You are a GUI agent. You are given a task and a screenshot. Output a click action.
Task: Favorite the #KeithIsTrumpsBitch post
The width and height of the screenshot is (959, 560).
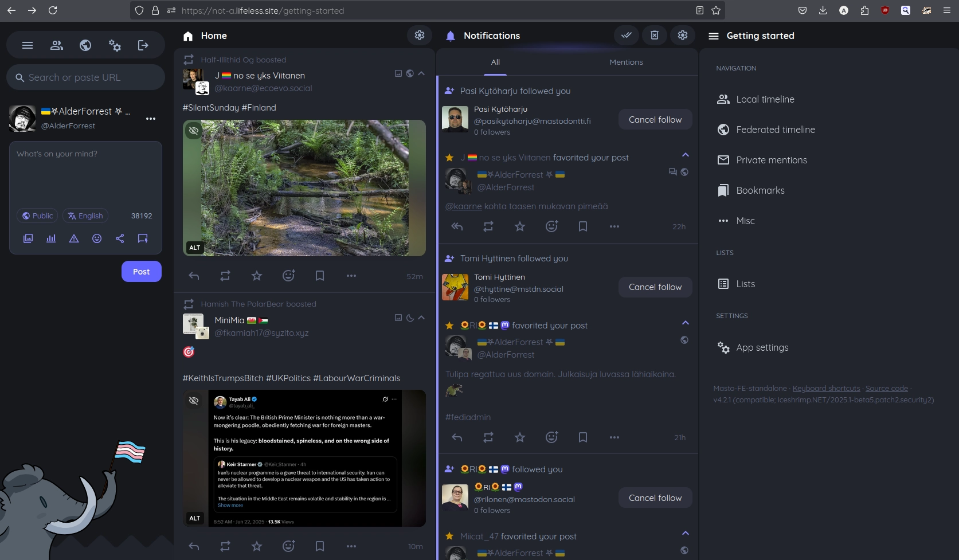pyautogui.click(x=256, y=546)
